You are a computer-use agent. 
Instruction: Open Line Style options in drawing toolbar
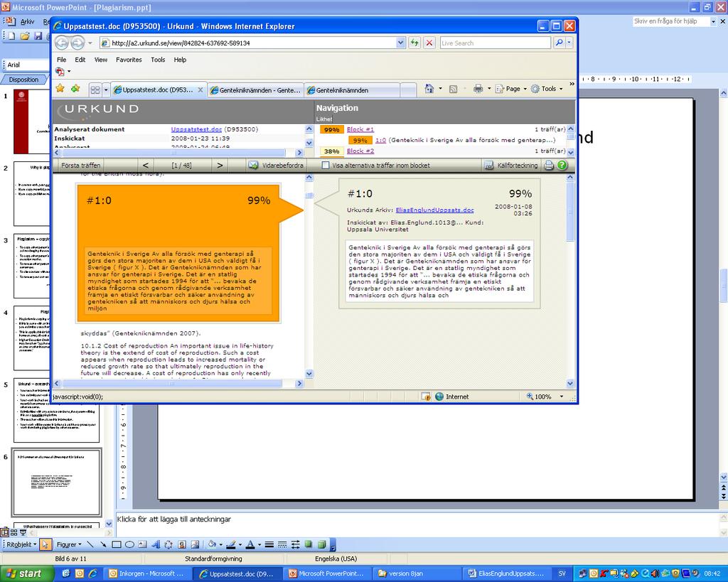click(269, 544)
